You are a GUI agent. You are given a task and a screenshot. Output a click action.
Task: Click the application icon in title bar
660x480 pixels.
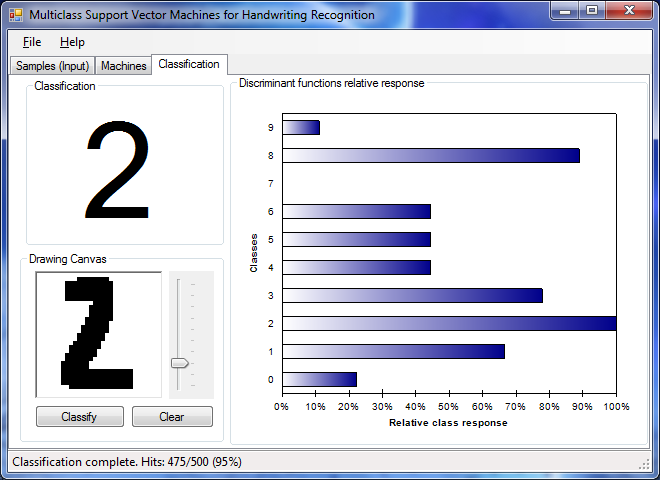click(16, 15)
